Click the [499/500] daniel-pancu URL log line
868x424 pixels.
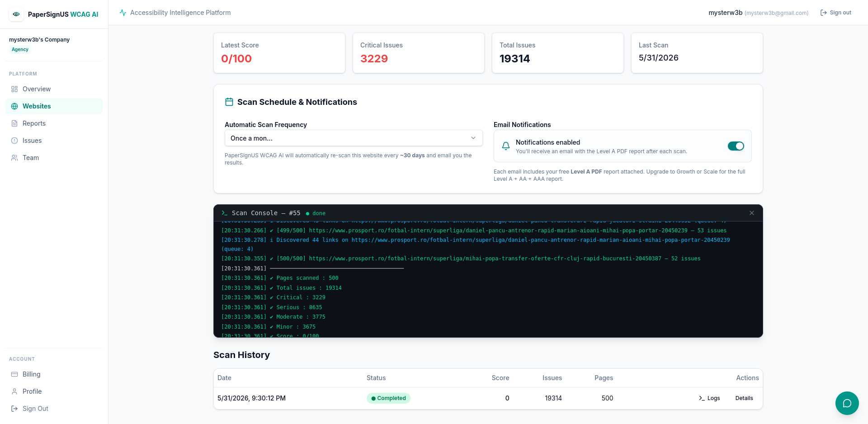pyautogui.click(x=474, y=231)
